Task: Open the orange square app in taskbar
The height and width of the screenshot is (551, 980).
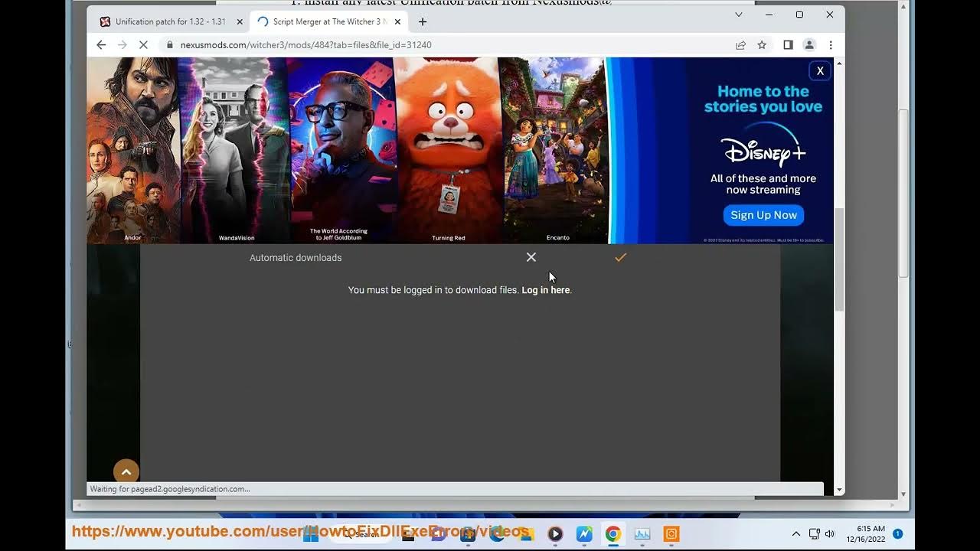Action: [x=671, y=534]
